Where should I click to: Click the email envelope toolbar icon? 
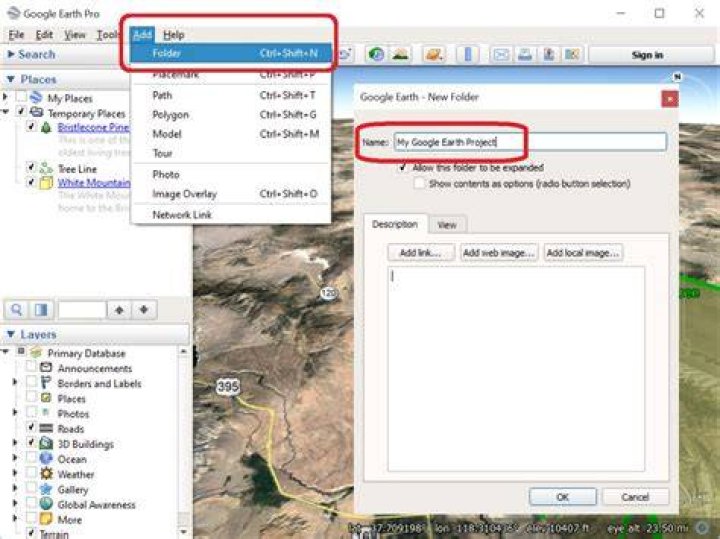(501, 55)
